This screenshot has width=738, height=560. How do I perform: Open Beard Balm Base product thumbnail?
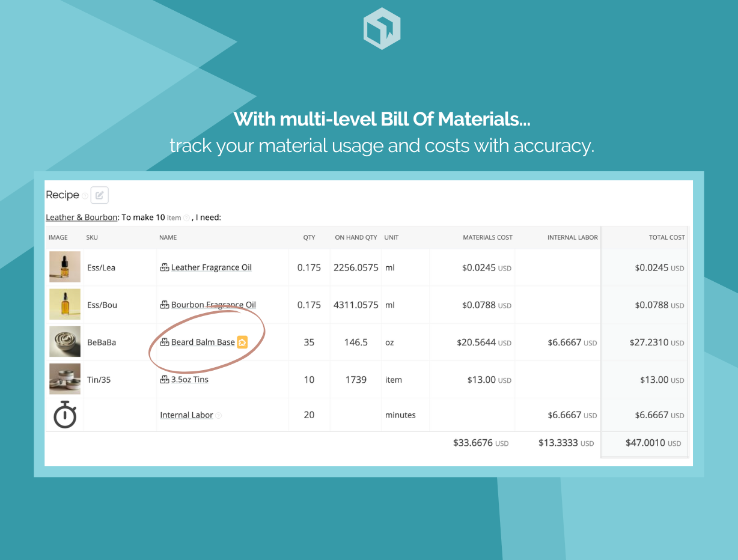[65, 341]
